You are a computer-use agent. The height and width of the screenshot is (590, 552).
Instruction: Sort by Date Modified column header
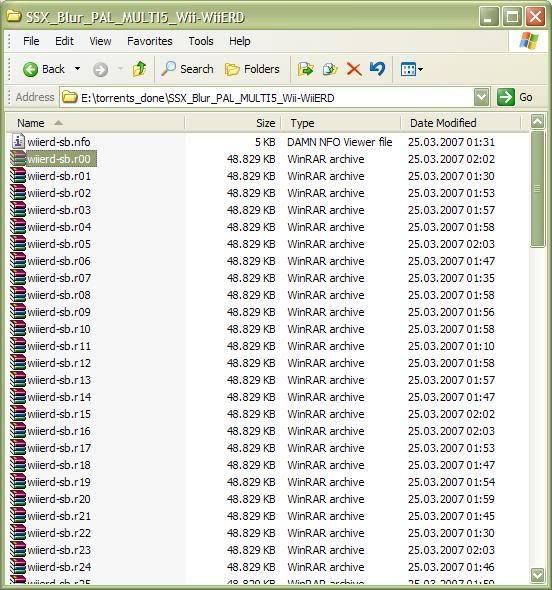point(461,123)
